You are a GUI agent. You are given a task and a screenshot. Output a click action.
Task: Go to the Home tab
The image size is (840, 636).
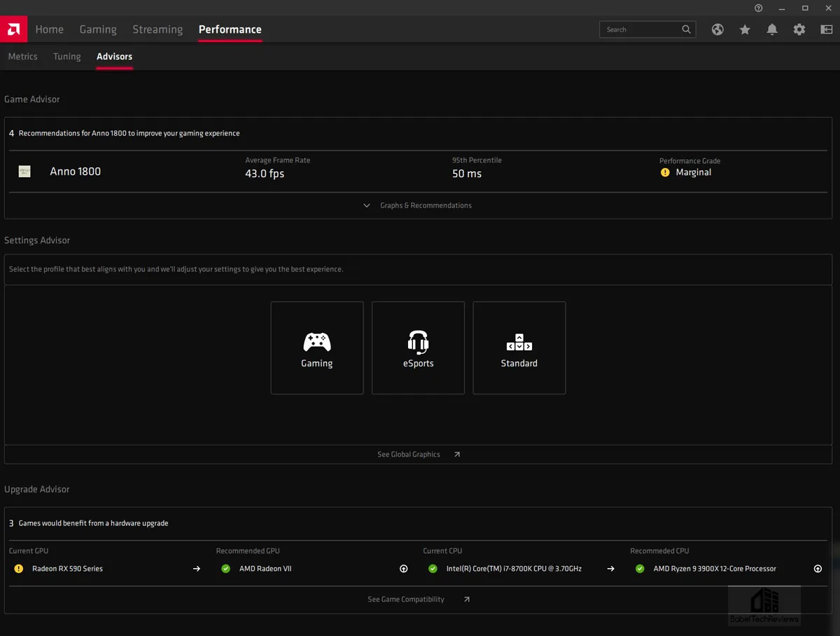(50, 29)
